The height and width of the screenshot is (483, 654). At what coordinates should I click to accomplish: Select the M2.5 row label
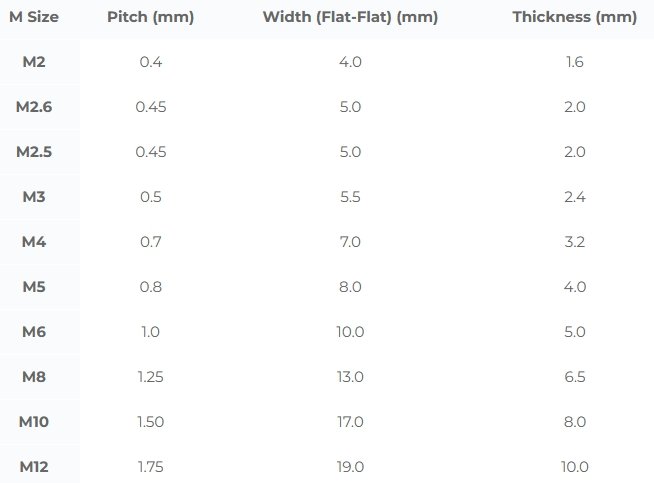(x=34, y=152)
